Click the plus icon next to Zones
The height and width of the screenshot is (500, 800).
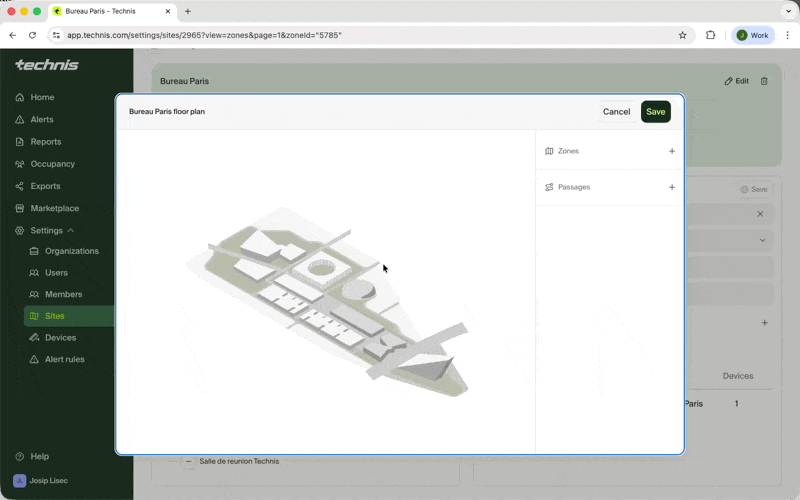[671, 151]
